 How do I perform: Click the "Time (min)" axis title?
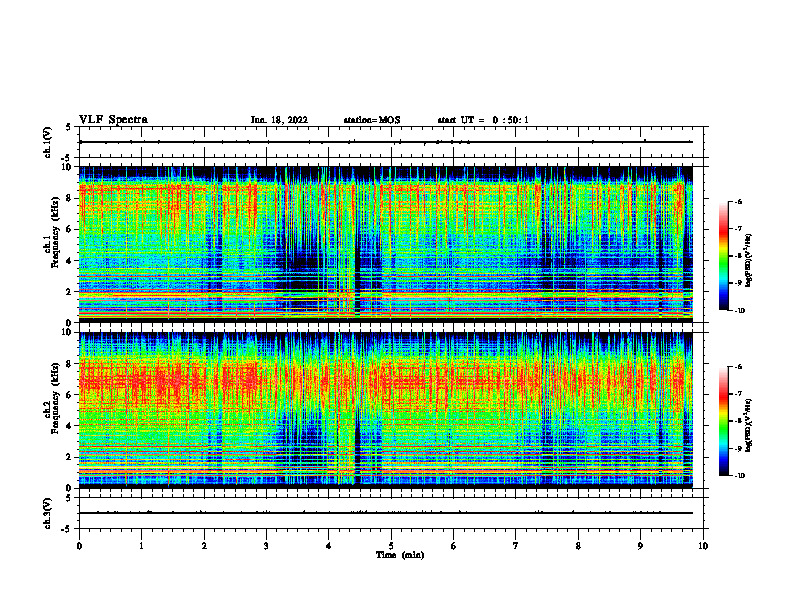point(400,555)
